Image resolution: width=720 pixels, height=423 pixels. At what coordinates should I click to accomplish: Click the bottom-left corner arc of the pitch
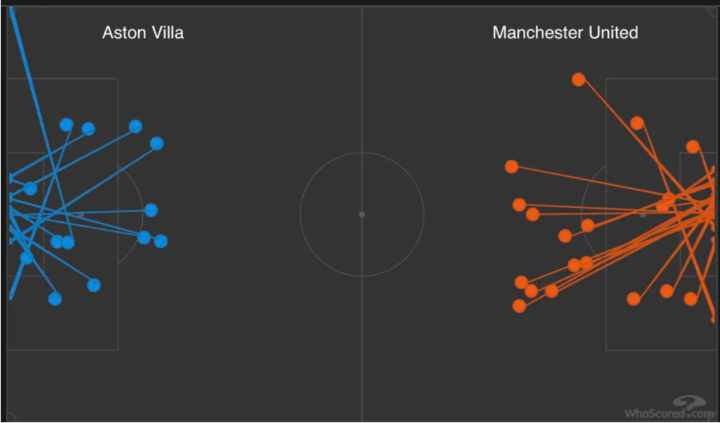pyautogui.click(x=10, y=415)
